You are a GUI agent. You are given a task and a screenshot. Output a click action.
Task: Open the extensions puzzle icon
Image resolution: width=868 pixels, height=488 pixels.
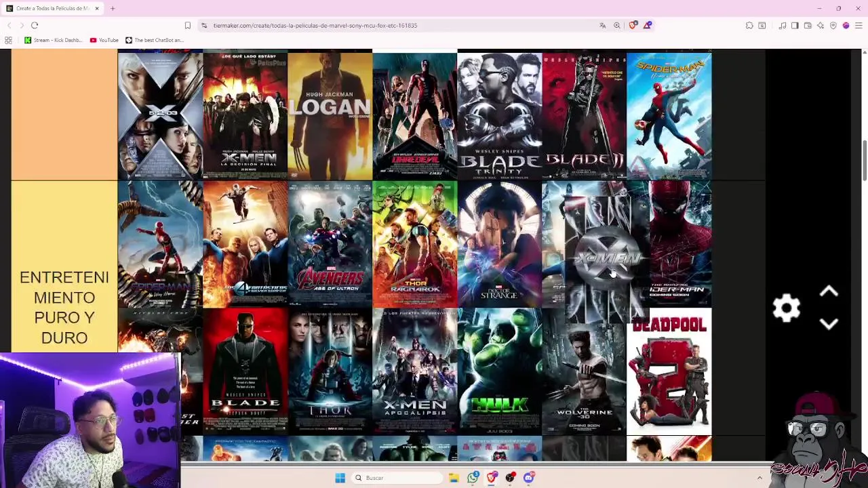coord(749,25)
